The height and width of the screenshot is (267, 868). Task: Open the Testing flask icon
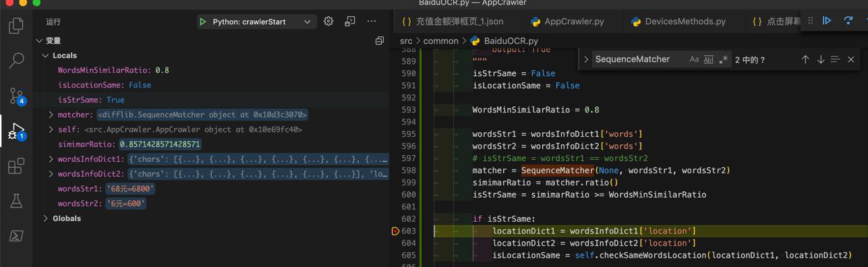pos(16,201)
